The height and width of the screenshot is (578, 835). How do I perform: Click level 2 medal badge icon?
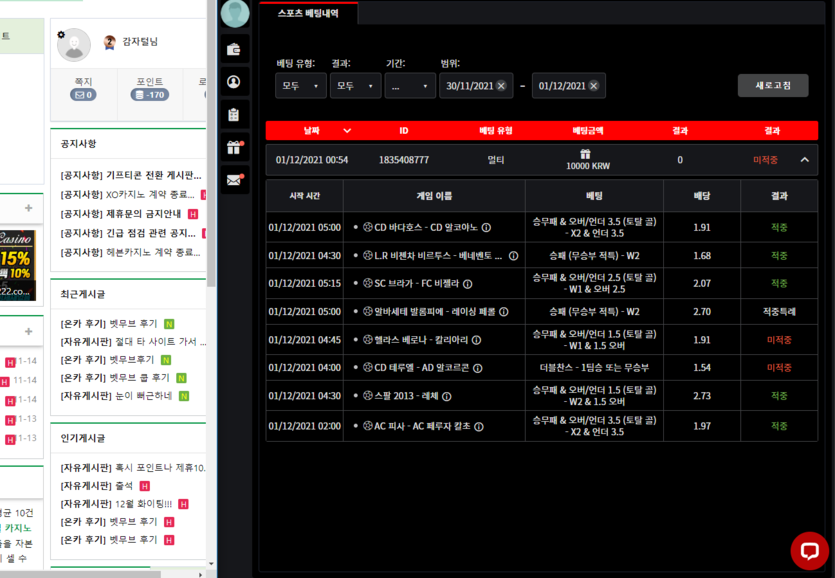point(110,42)
